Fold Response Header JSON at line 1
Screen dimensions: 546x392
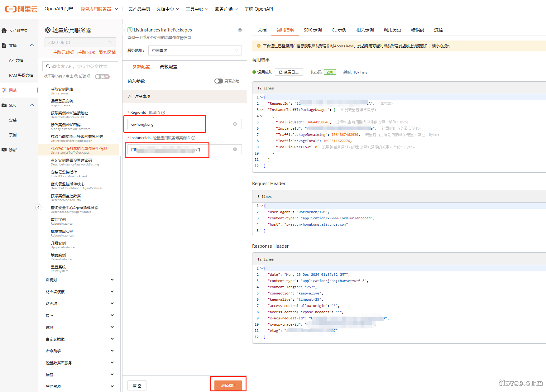pos(262,268)
